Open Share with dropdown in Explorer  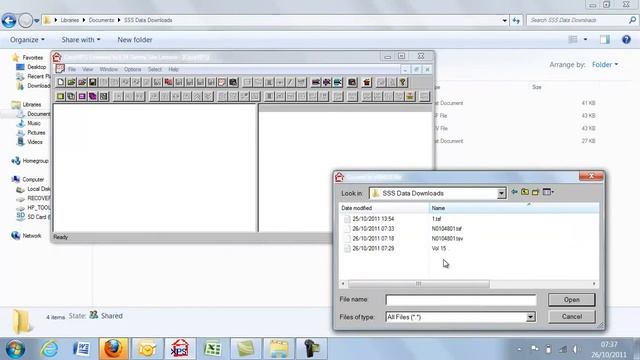click(x=80, y=40)
